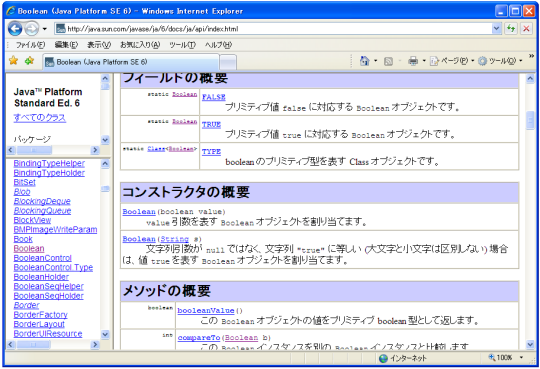Open the booleanValue() method link

(x=206, y=310)
